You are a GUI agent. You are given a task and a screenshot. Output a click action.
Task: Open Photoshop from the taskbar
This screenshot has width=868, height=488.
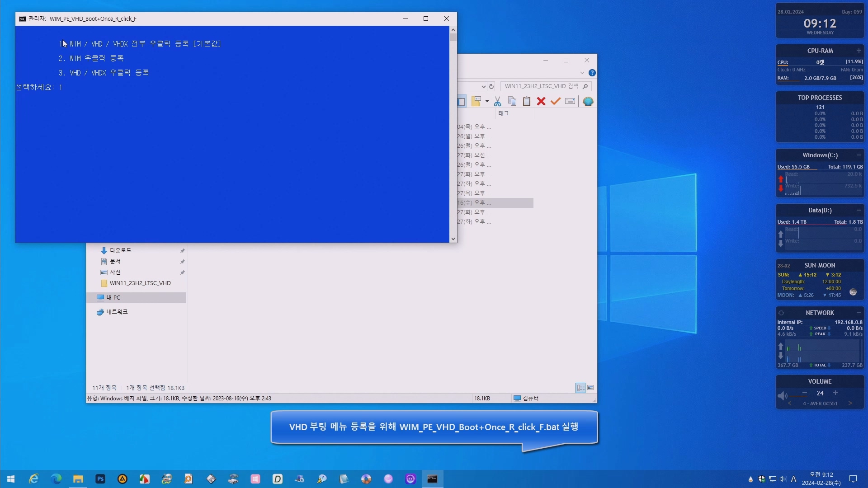(100, 479)
